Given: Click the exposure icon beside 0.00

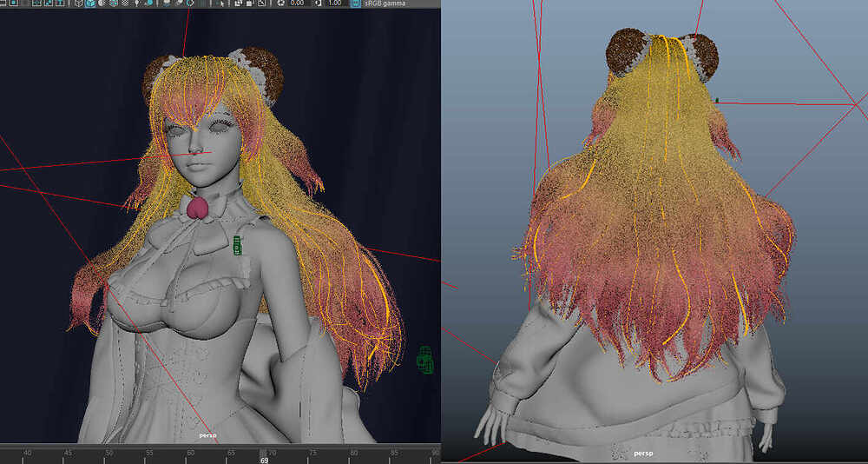Looking at the screenshot, I should (x=281, y=3).
